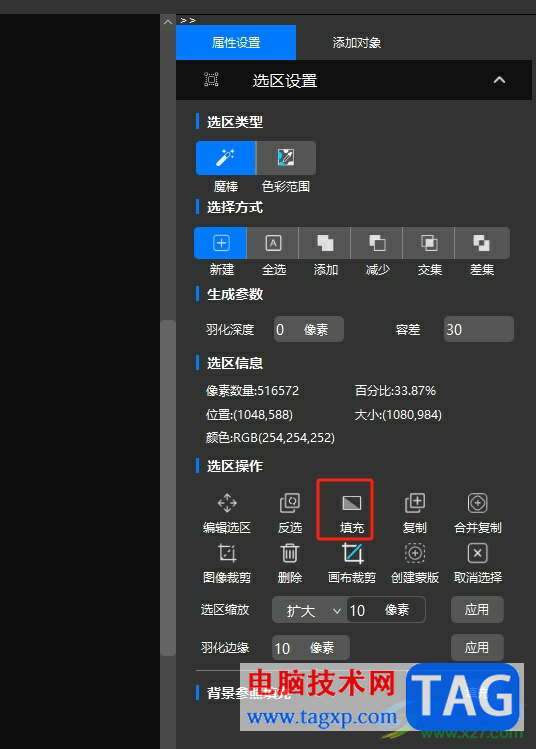Viewport: 536px width, 749px height.
Task: Click the 百分比:33.87% text
Action: click(x=395, y=391)
